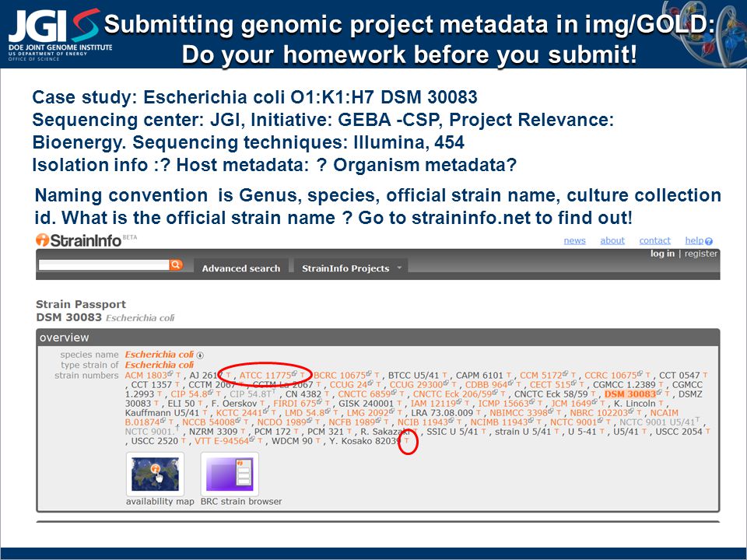Screen dimensions: 747x560
Task: Open VTT E-94564 strain link
Action: (x=222, y=441)
